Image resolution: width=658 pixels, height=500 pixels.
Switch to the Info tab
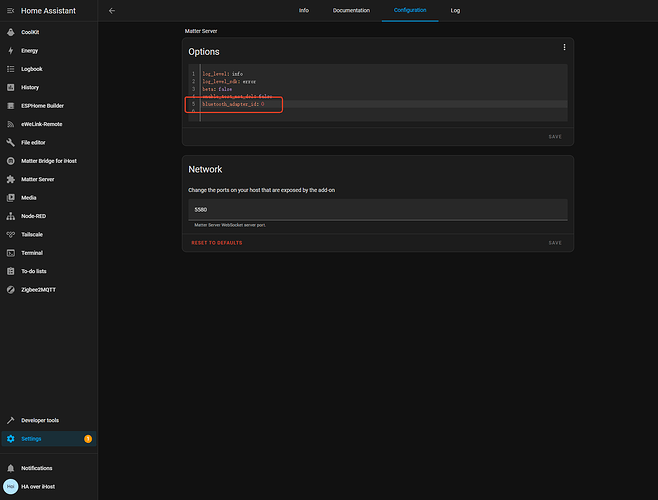pos(304,10)
